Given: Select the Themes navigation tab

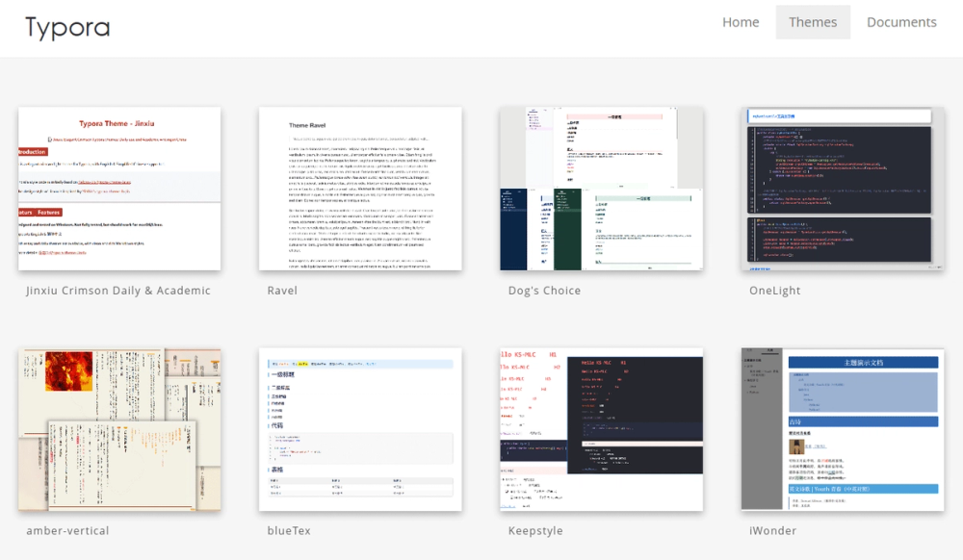Looking at the screenshot, I should pyautogui.click(x=813, y=22).
